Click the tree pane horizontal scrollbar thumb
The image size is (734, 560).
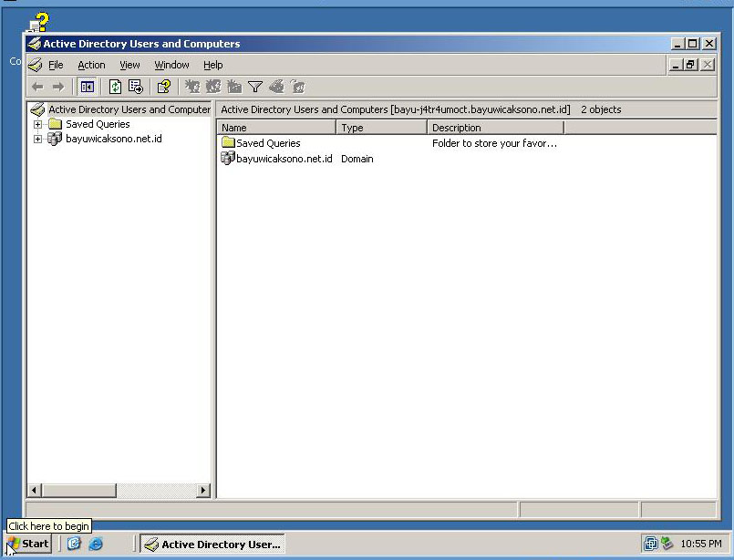(x=78, y=491)
